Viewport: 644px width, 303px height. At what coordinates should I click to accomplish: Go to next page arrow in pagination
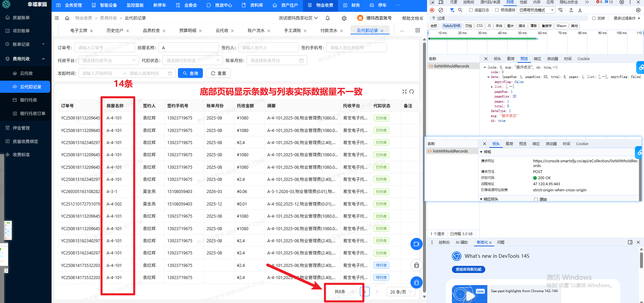coord(377,292)
